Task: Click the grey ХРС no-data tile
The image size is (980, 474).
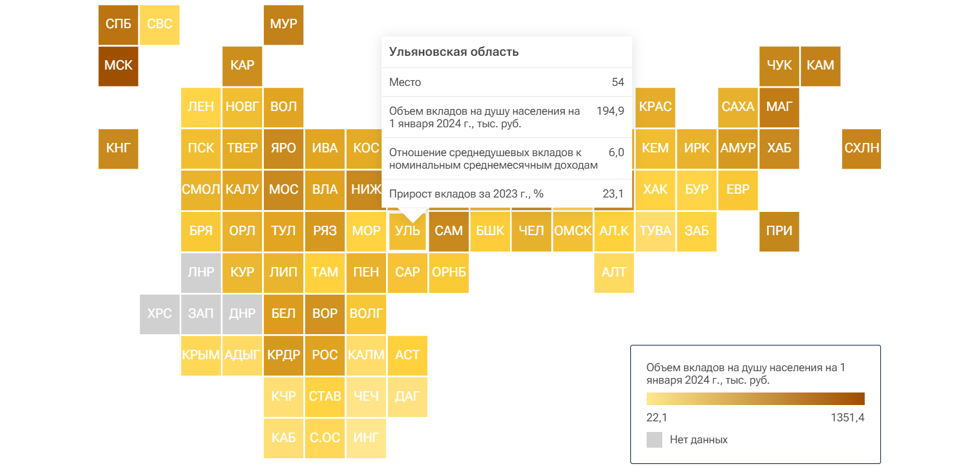Action: pyautogui.click(x=159, y=314)
